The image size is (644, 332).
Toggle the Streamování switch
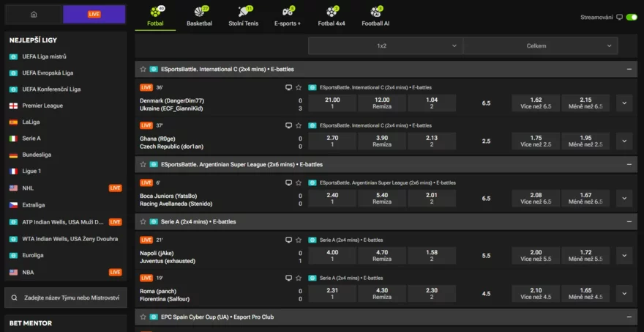point(632,17)
